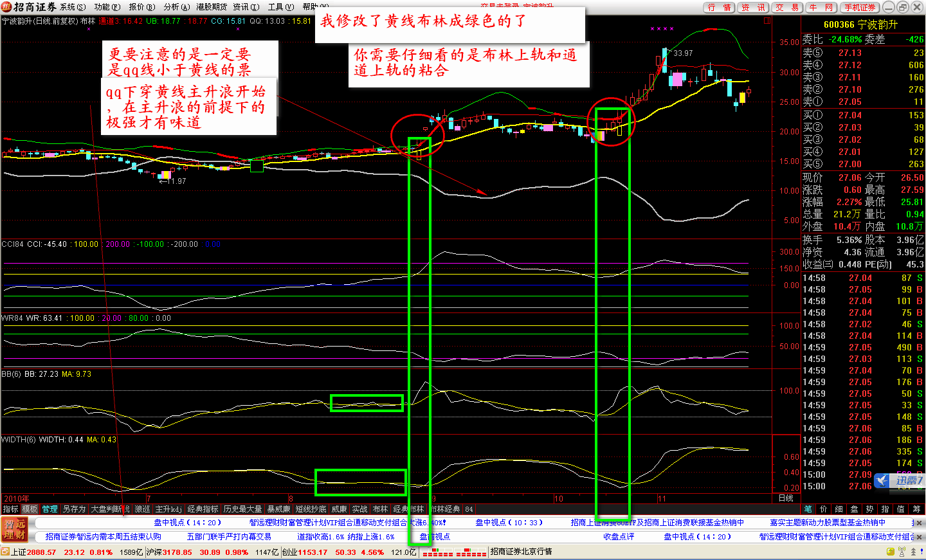This screenshot has width=926, height=560.
Task: Select the 另存为 indicator tab
Action: 75,509
